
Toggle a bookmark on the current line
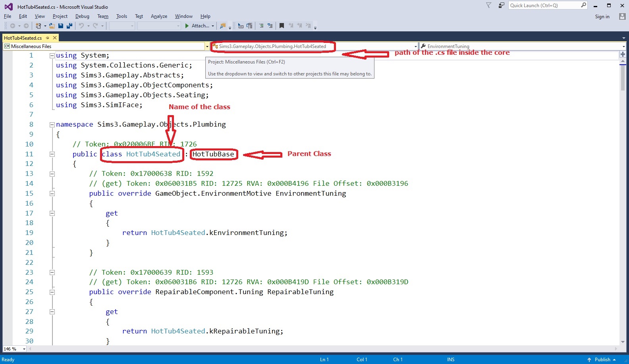(282, 26)
